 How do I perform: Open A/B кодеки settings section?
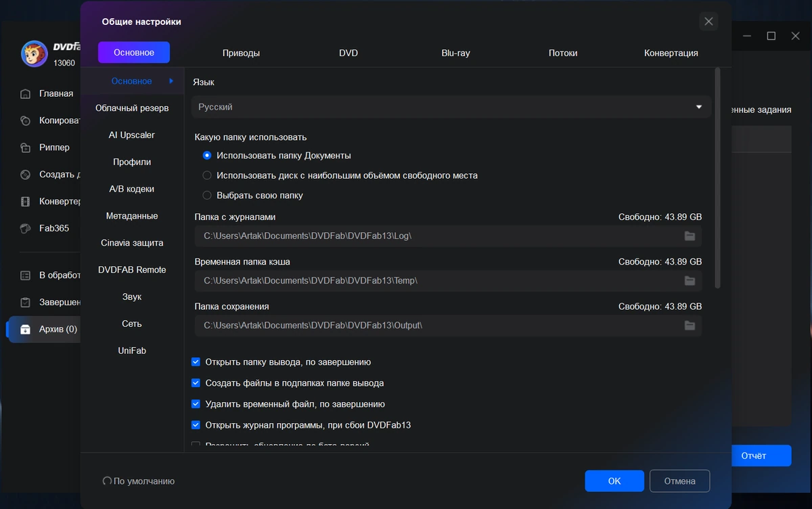tap(132, 189)
